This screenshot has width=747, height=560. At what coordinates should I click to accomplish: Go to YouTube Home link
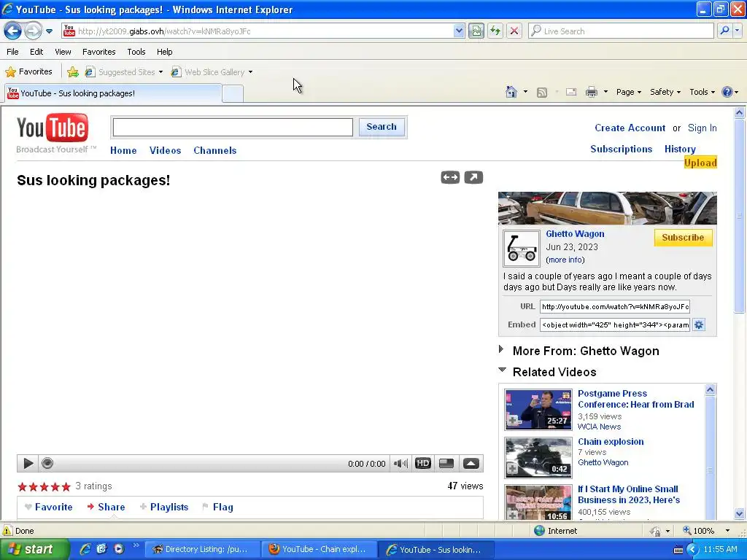point(123,150)
